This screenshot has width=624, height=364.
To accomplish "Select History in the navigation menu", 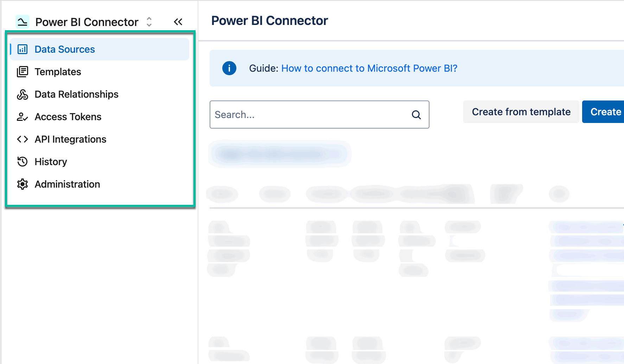I will point(51,162).
